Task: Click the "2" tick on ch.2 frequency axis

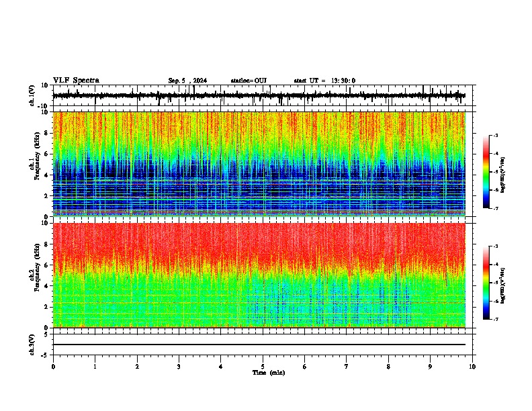Action: 46,307
